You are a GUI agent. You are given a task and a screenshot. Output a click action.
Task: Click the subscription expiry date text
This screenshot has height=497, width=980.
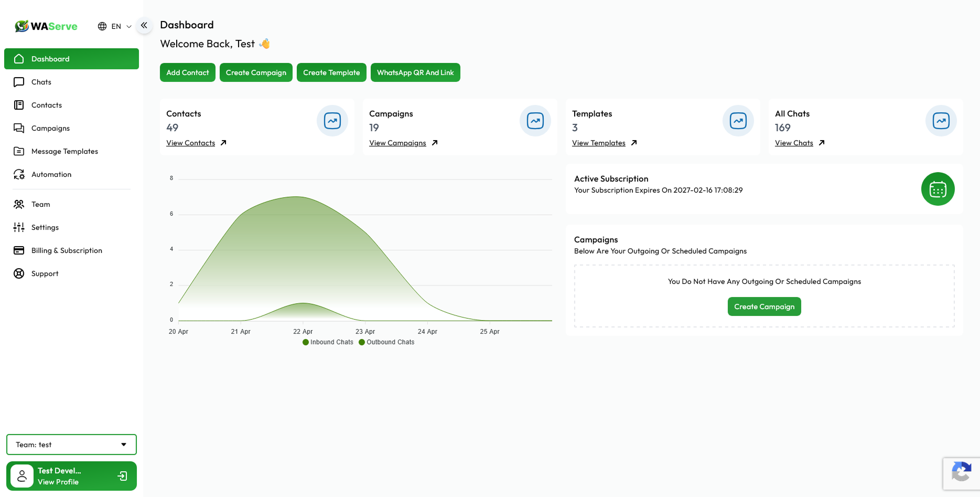(659, 190)
